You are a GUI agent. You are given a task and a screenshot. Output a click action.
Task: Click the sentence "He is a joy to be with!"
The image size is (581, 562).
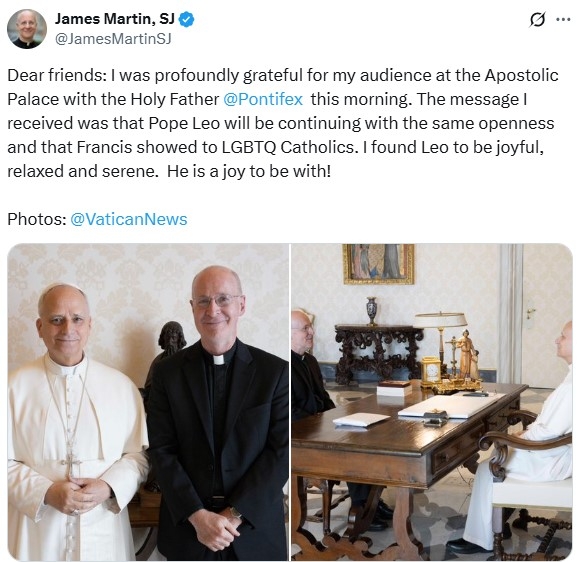click(249, 172)
